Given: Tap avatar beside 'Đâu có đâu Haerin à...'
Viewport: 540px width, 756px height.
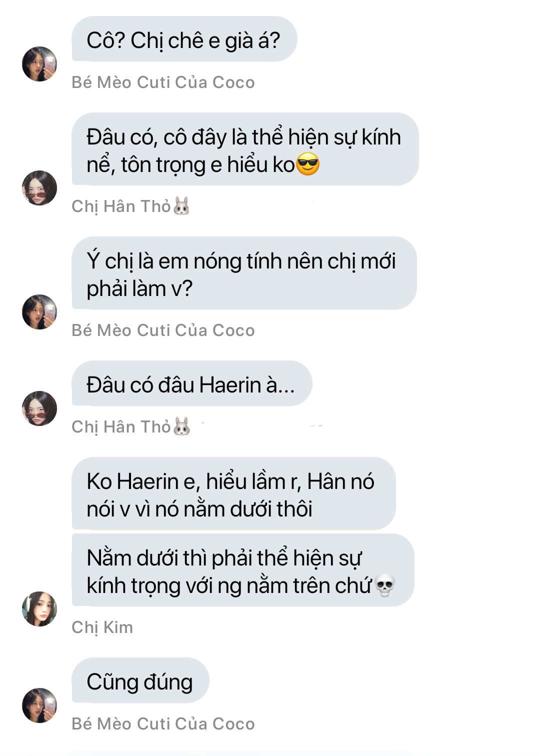Looking at the screenshot, I should (39, 408).
